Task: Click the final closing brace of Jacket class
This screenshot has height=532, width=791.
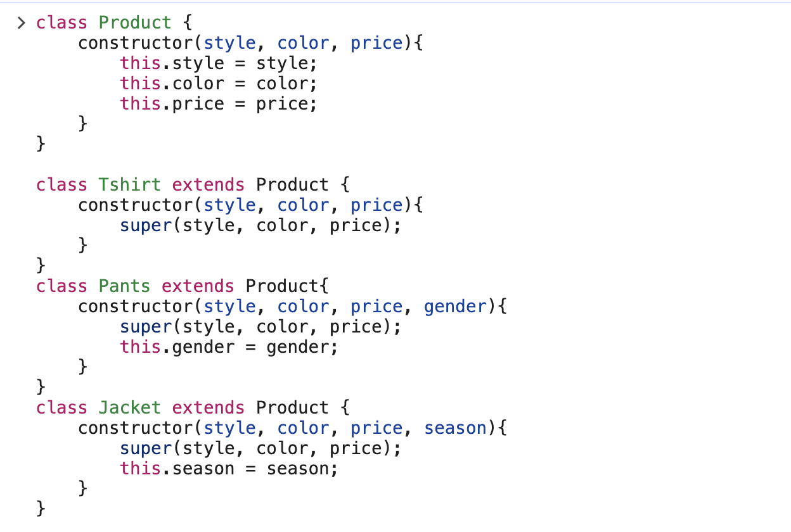Action: [x=42, y=508]
